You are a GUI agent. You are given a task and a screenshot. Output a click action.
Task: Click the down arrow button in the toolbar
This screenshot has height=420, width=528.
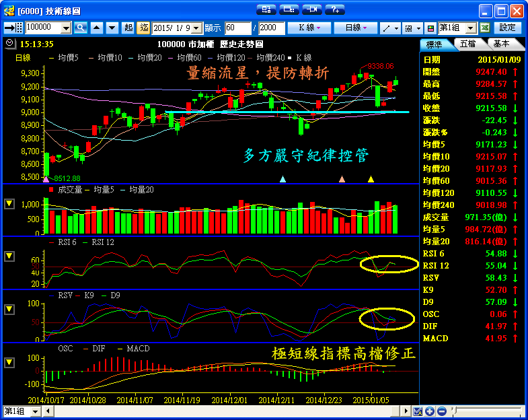(112, 28)
